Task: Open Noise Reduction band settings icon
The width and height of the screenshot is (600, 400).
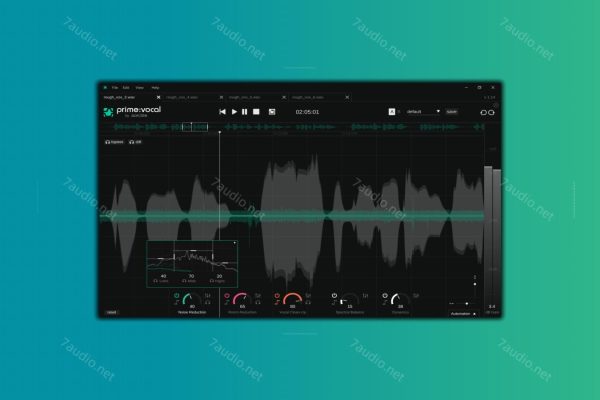Action: click(x=207, y=296)
